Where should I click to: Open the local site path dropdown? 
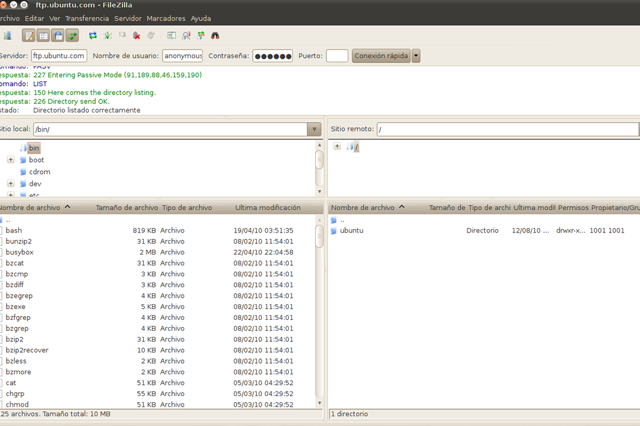click(x=314, y=129)
